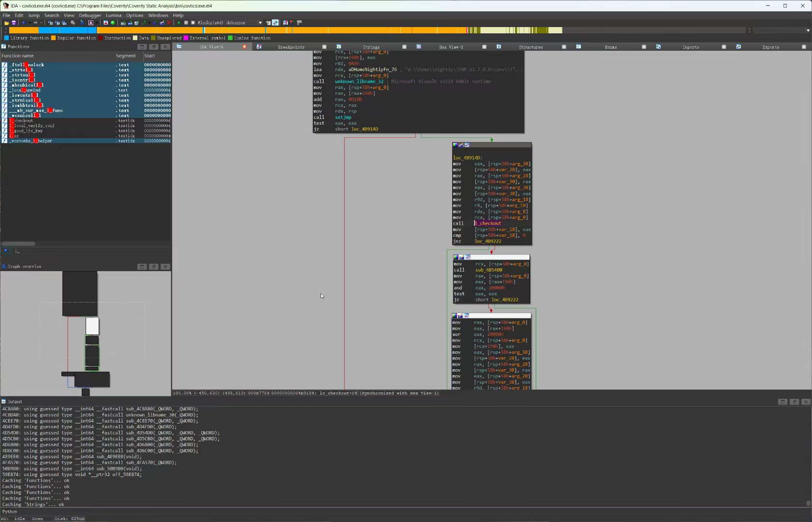Sort by Segment column header
Image resolution: width=812 pixels, height=522 pixels.
(128, 56)
